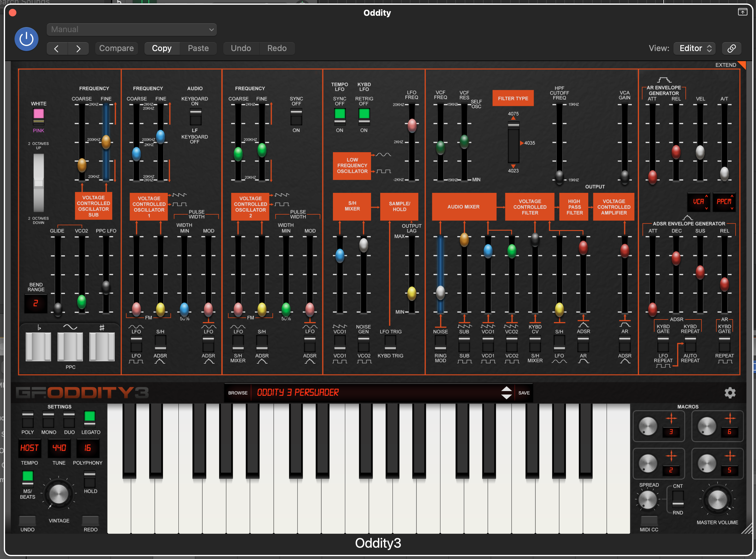This screenshot has width=756, height=559.
Task: Click the flat PPC pad
Action: point(38,347)
